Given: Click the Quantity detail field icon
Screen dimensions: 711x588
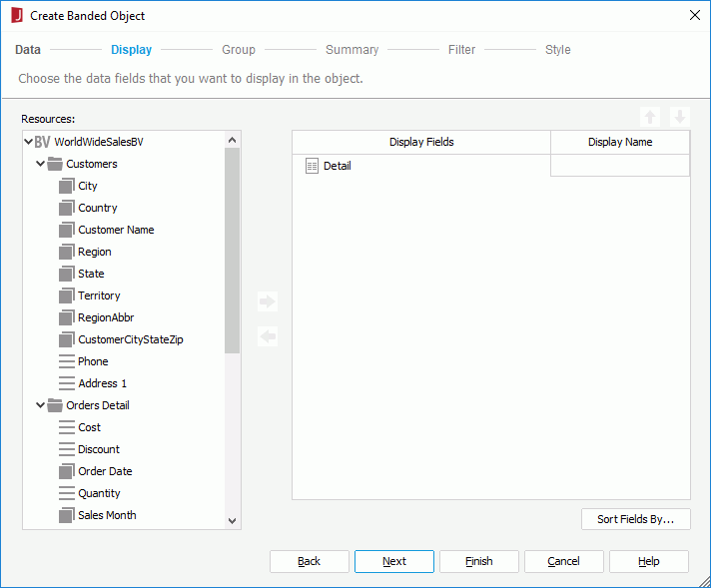Looking at the screenshot, I should coord(67,493).
